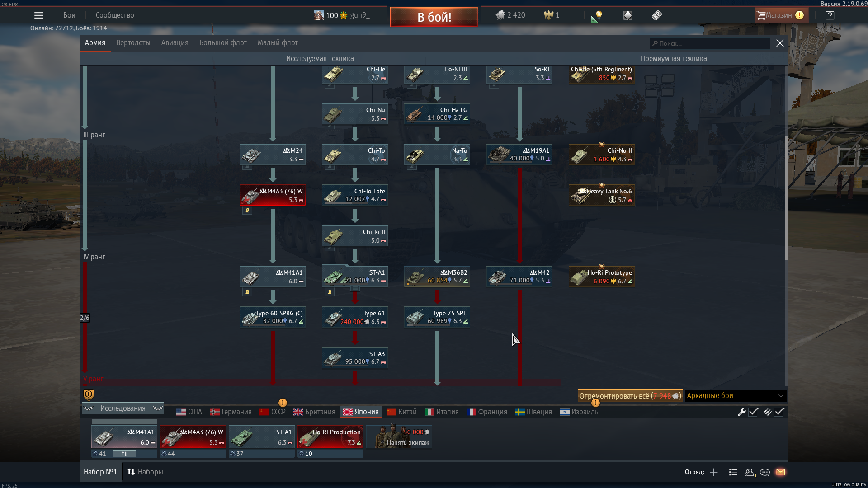Select the M36B2 vehicle card
868x488 pixels.
point(437,277)
